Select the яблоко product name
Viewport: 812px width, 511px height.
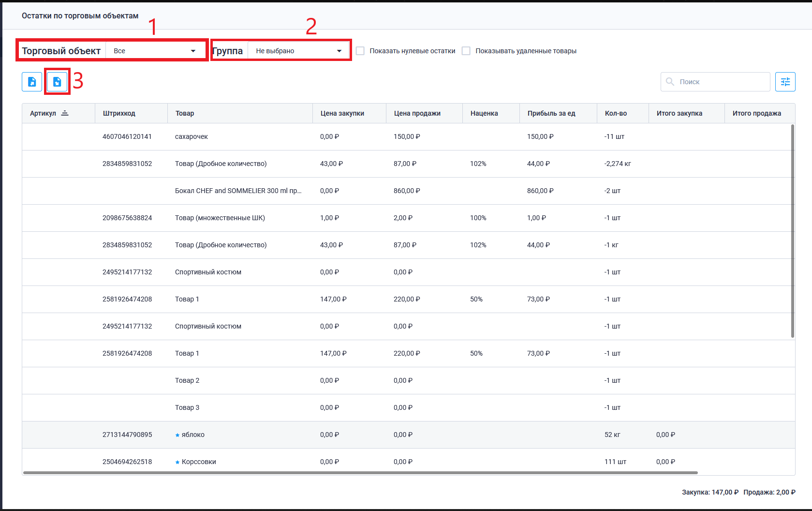click(x=193, y=435)
